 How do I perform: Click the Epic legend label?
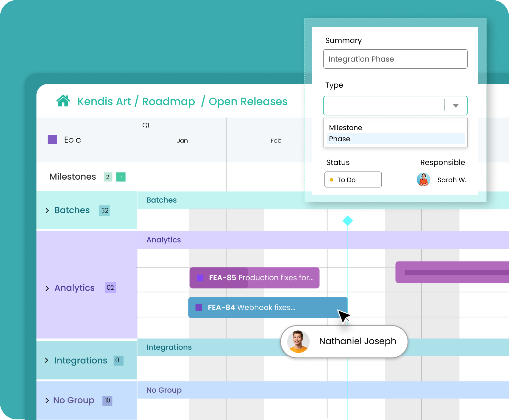pos(72,140)
